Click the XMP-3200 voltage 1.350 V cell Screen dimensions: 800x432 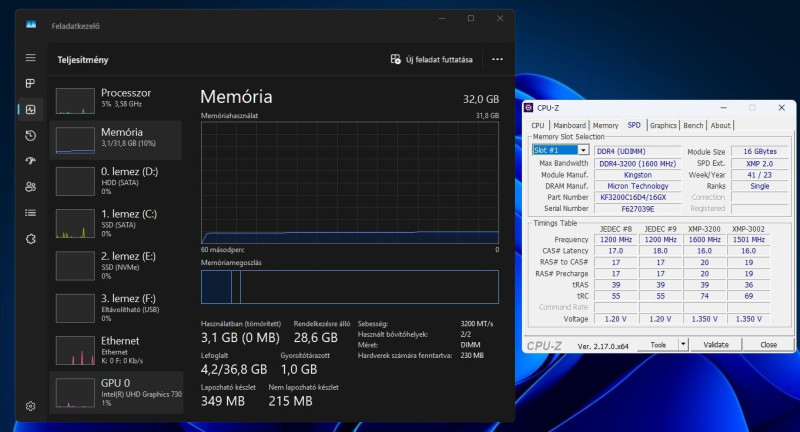click(704, 319)
